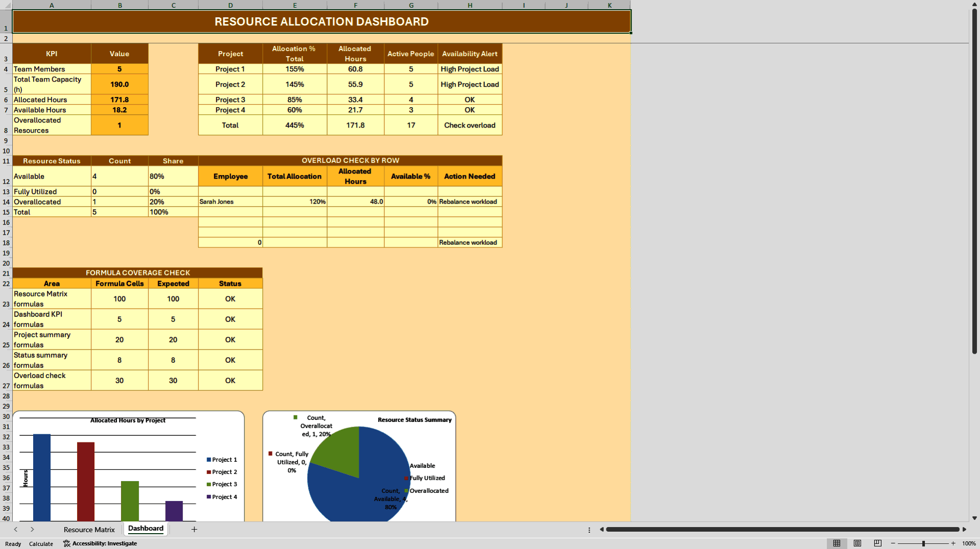Select Sarah Jones 120% total allocation cell
The width and height of the screenshot is (980, 549).
coord(295,202)
